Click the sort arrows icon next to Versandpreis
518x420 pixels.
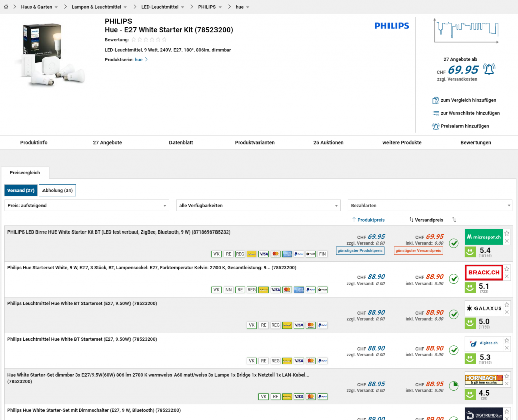(x=454, y=220)
